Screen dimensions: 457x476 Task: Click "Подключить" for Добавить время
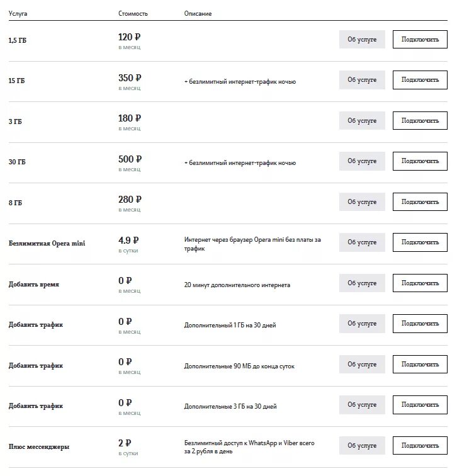click(x=420, y=283)
